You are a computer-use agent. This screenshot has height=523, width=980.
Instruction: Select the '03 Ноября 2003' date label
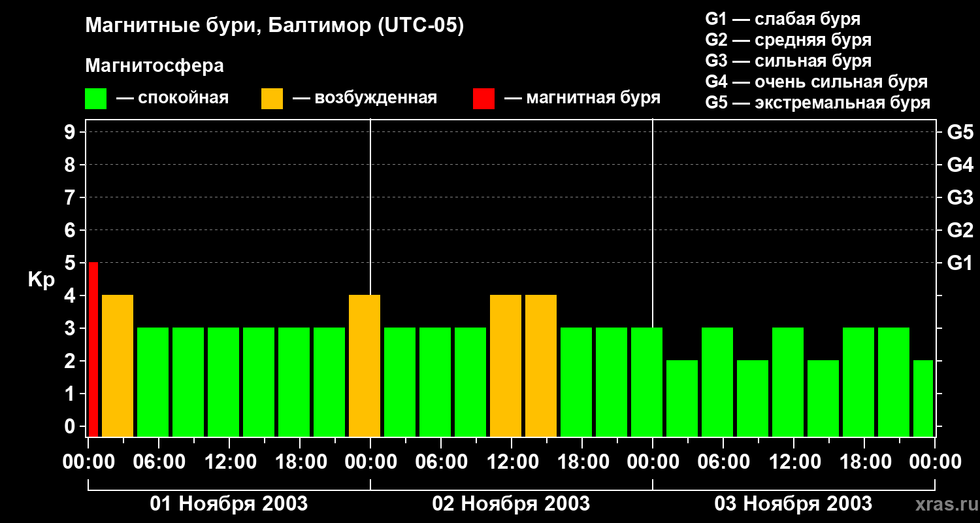pyautogui.click(x=793, y=504)
